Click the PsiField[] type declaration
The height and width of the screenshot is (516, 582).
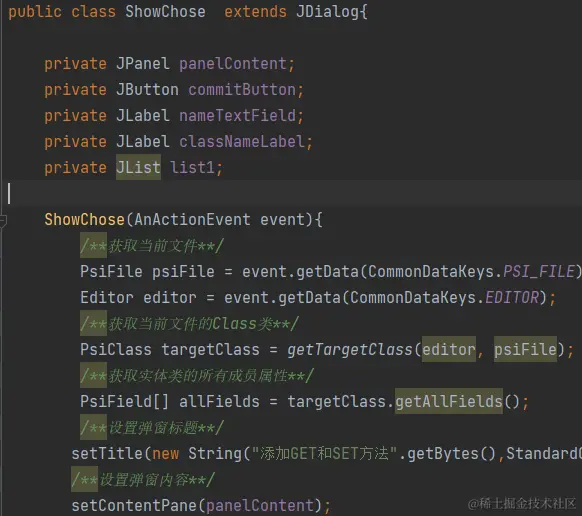pos(125,402)
